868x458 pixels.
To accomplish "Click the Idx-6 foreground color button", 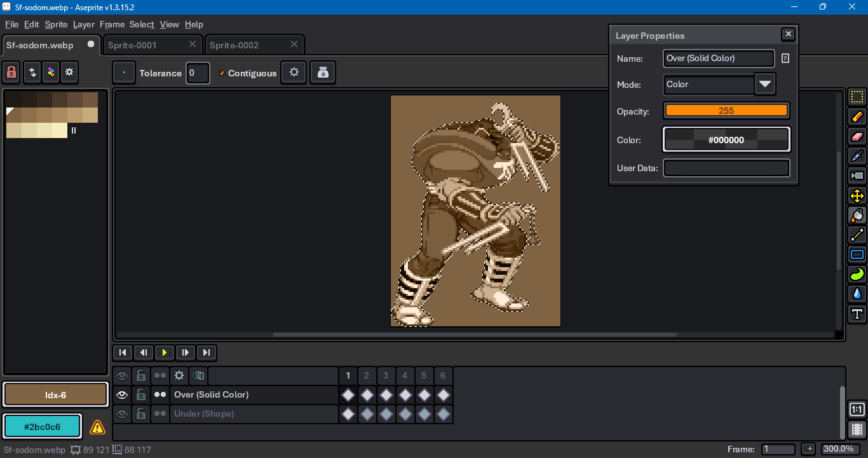I will tap(55, 395).
